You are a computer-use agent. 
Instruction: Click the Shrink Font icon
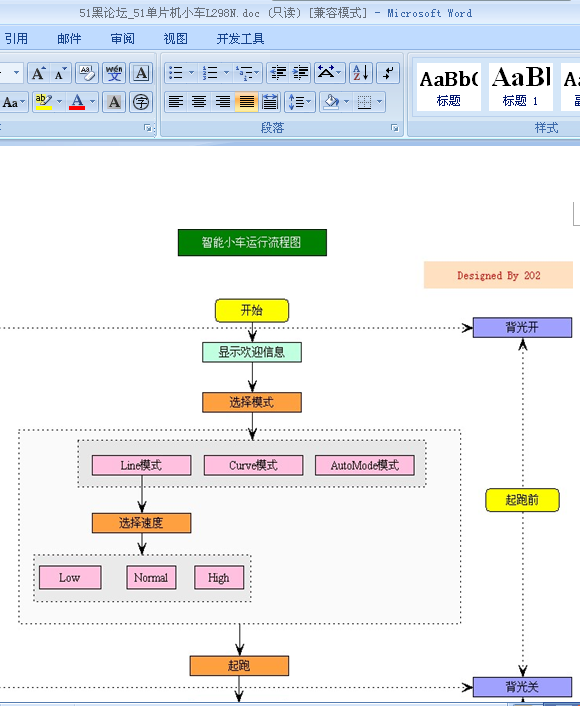pyautogui.click(x=60, y=73)
